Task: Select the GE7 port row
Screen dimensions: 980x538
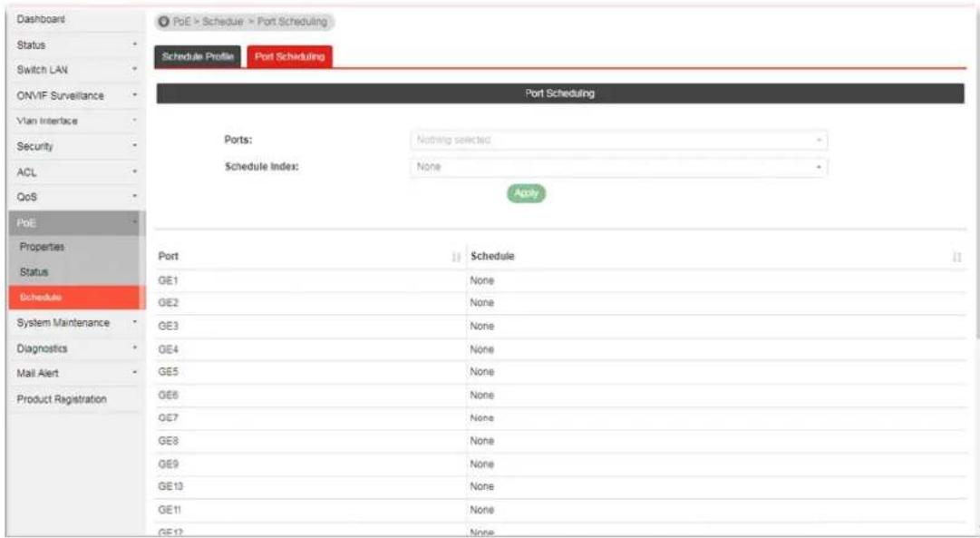Action: [560, 418]
